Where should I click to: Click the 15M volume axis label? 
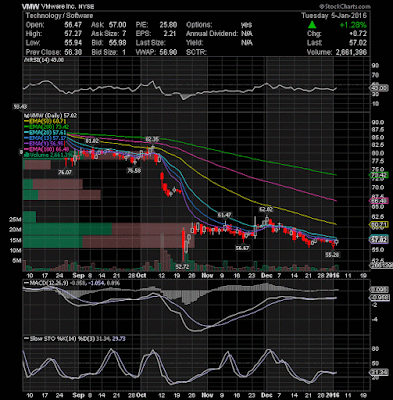click(15, 240)
